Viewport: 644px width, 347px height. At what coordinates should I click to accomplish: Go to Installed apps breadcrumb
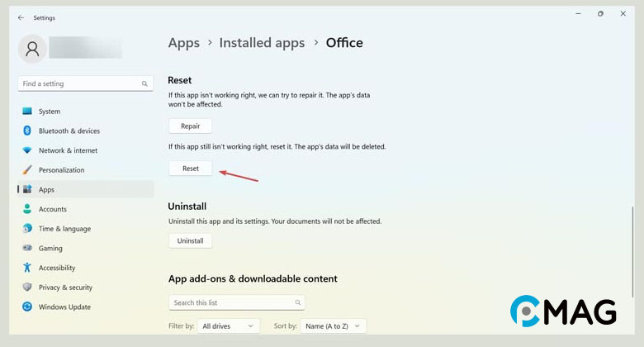(x=262, y=43)
